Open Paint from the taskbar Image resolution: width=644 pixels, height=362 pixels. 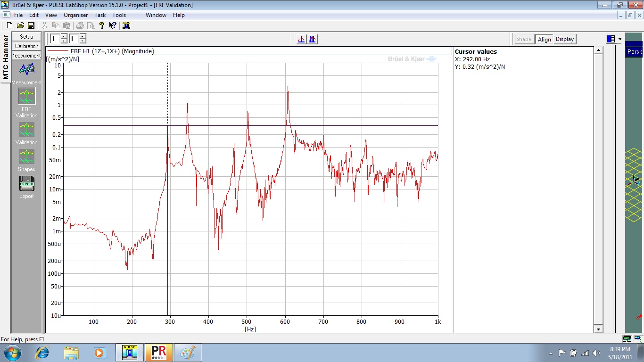[x=188, y=353]
